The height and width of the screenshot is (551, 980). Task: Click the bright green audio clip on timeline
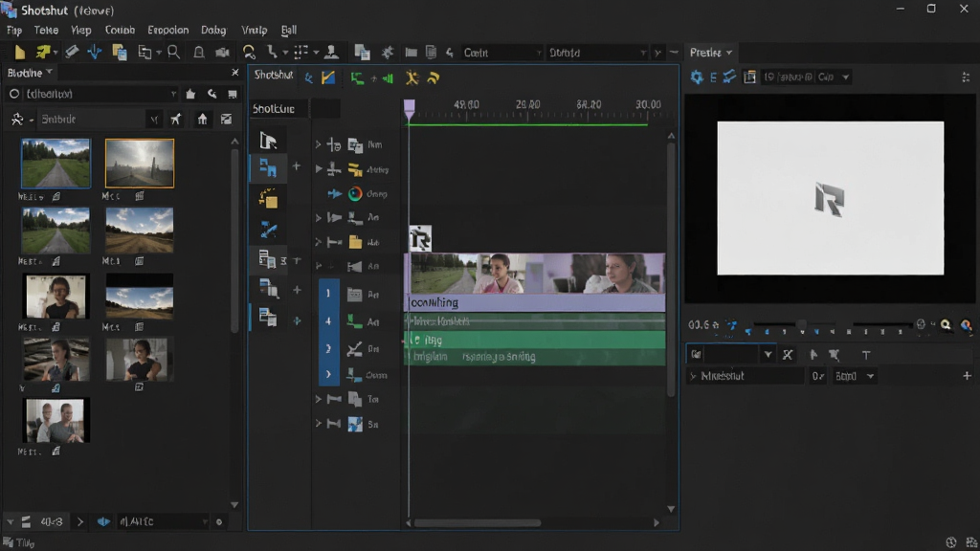pos(537,340)
